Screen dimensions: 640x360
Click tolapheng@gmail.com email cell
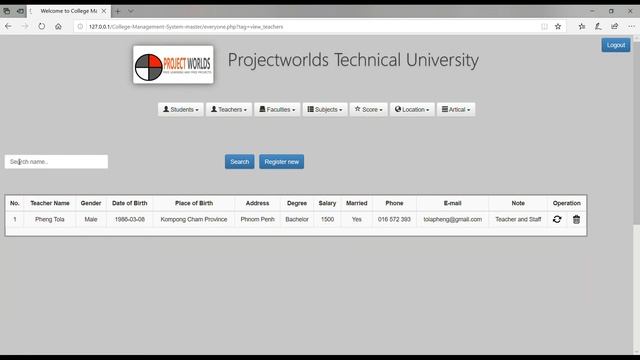[x=452, y=219]
